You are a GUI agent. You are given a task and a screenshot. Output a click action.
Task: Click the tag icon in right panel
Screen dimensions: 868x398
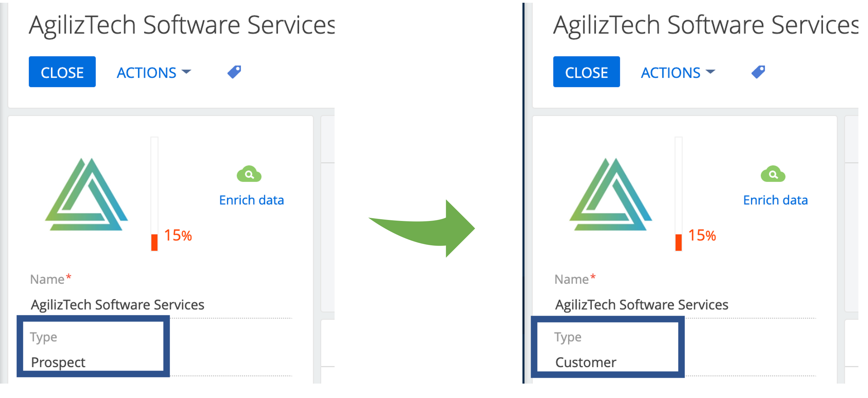(758, 72)
